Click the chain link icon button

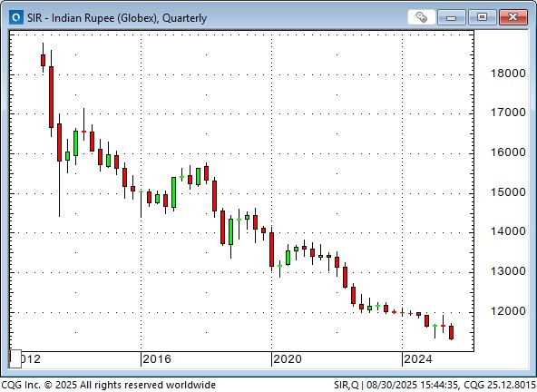click(x=421, y=17)
